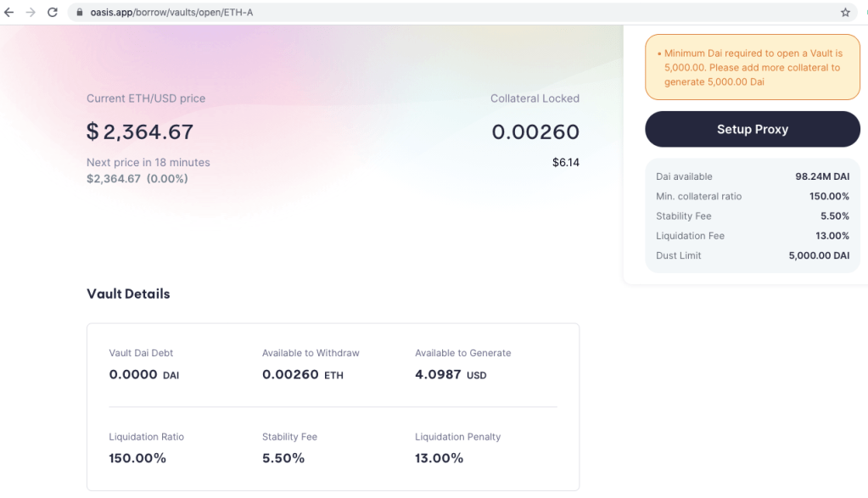Click the browser forward arrow
Viewport: 868px width, 498px height.
click(x=31, y=13)
